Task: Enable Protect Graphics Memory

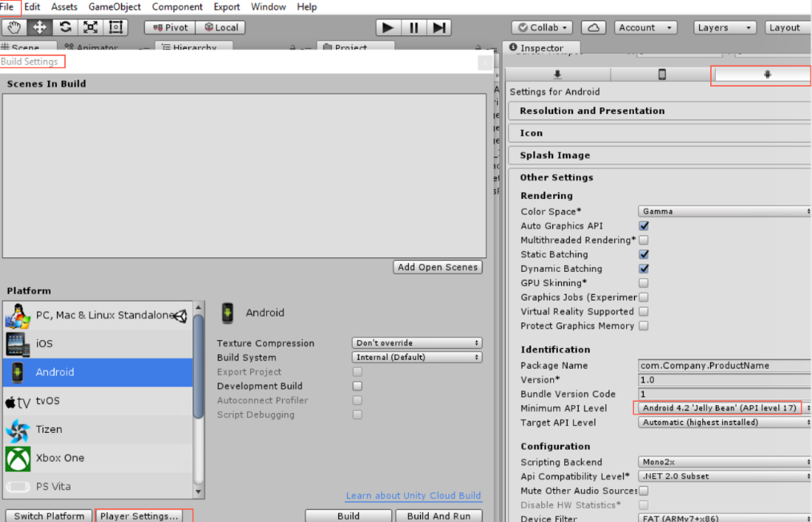Action: point(644,326)
